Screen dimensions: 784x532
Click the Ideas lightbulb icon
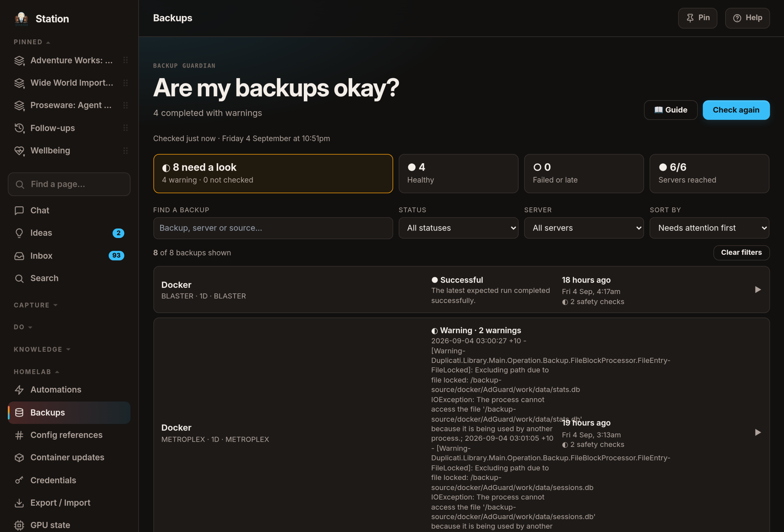(19, 233)
